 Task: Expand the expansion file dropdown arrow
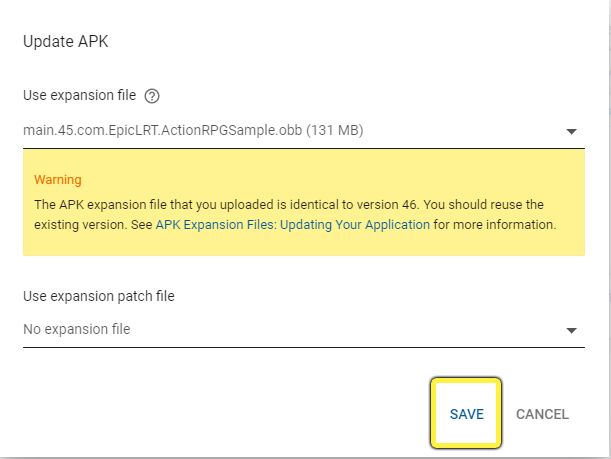[571, 131]
